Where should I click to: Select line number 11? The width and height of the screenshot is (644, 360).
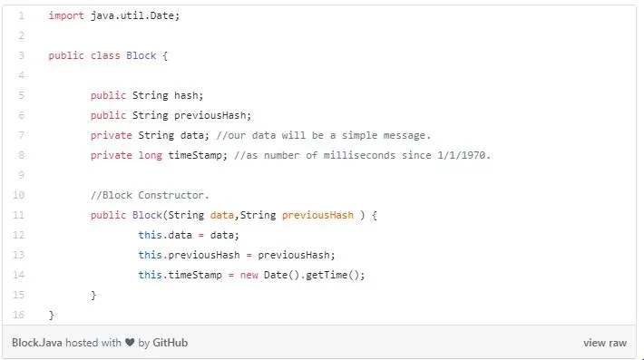pyautogui.click(x=19, y=216)
